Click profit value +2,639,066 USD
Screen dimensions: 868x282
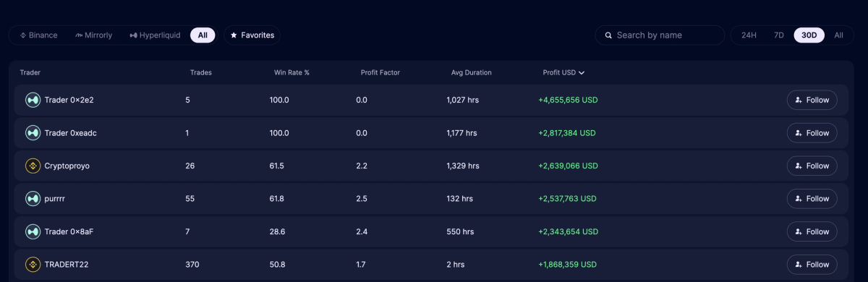(568, 166)
